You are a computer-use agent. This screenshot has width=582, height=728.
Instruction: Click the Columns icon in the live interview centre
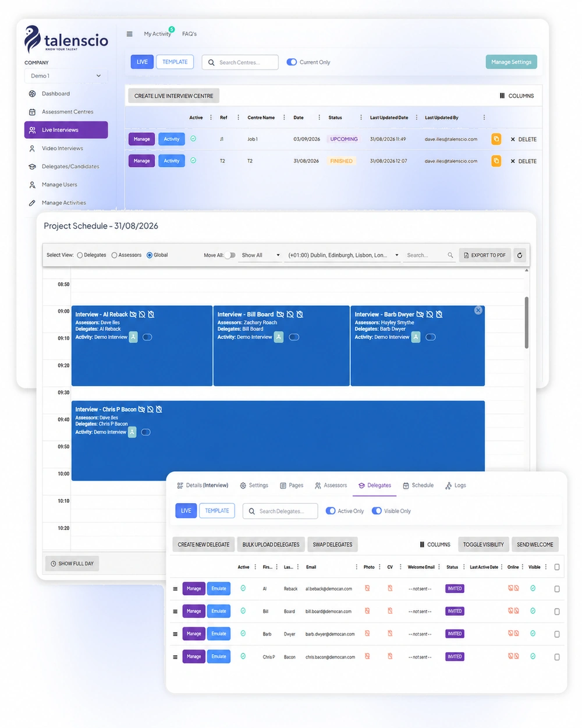(x=502, y=96)
